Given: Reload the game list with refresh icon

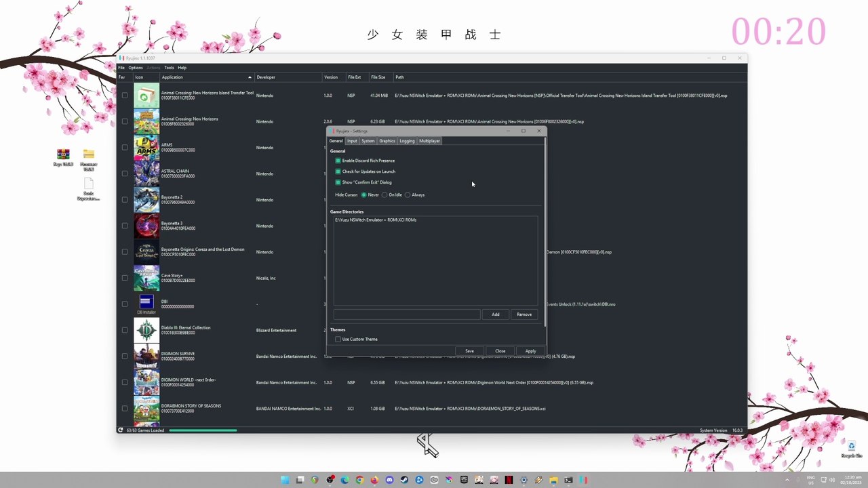Looking at the screenshot, I should coord(121,430).
